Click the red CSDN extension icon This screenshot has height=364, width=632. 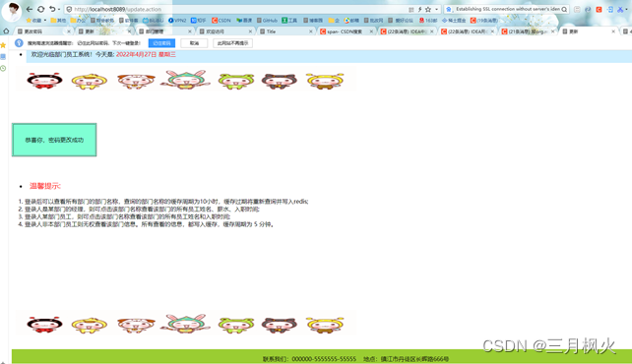(x=599, y=9)
